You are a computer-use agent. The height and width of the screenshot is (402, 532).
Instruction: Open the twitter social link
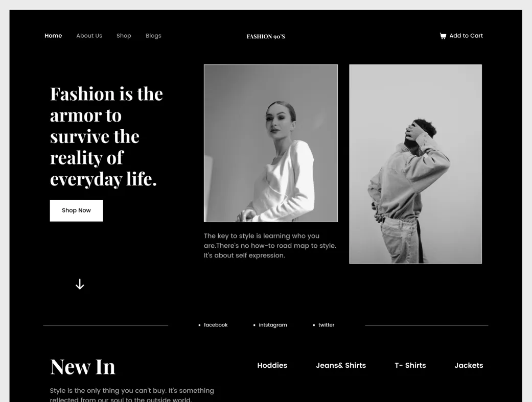click(327, 325)
